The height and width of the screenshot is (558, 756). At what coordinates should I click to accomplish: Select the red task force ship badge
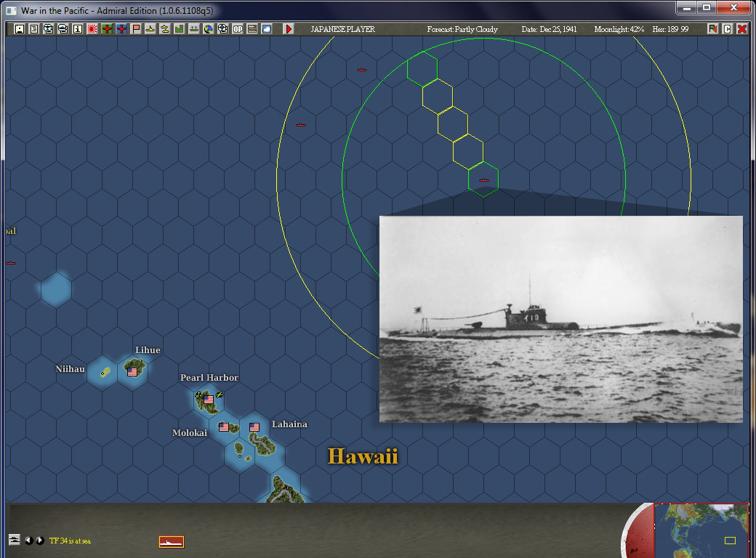pos(172,542)
